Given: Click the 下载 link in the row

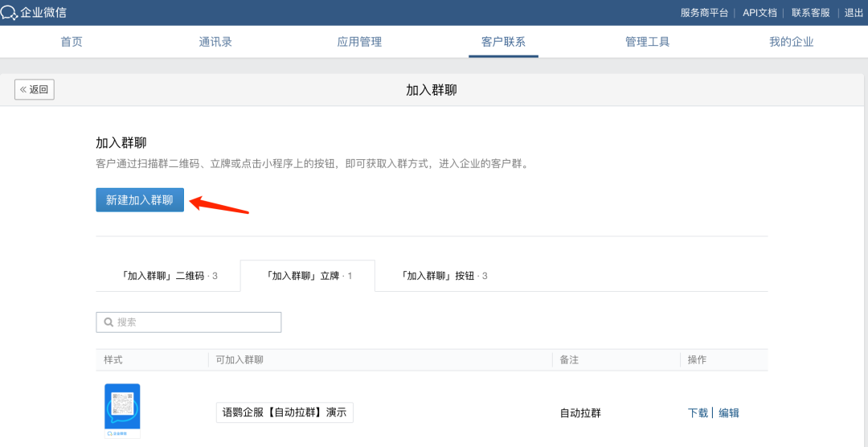Looking at the screenshot, I should [698, 413].
